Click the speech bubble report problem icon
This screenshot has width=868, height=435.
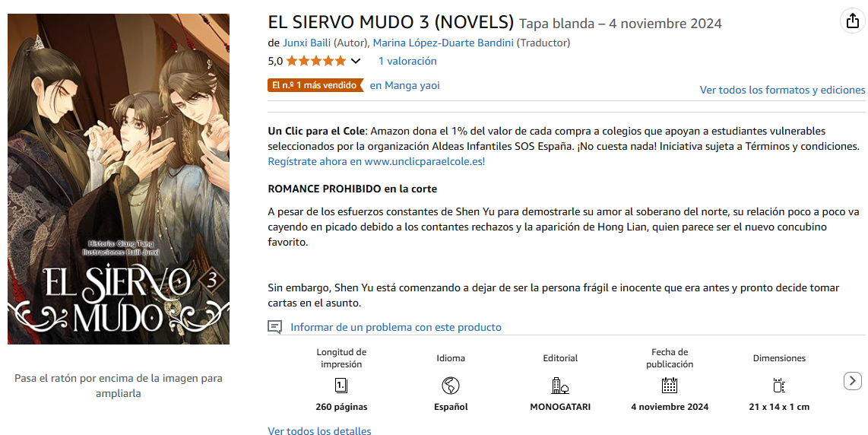coord(275,327)
